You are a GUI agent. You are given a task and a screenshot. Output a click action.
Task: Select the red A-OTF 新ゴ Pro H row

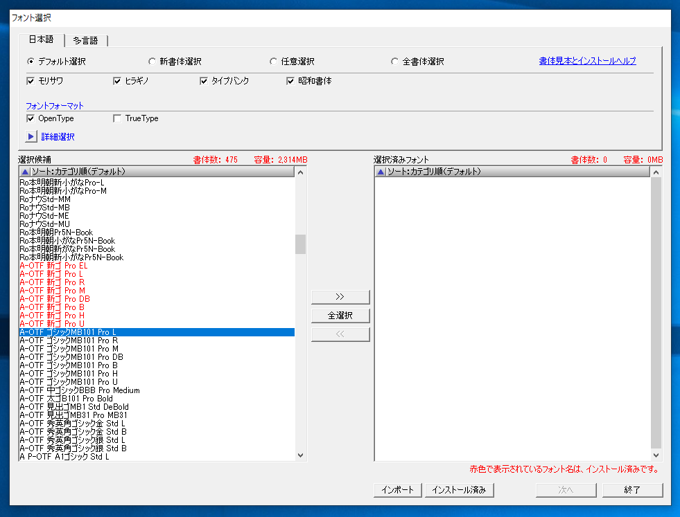[x=157, y=315]
